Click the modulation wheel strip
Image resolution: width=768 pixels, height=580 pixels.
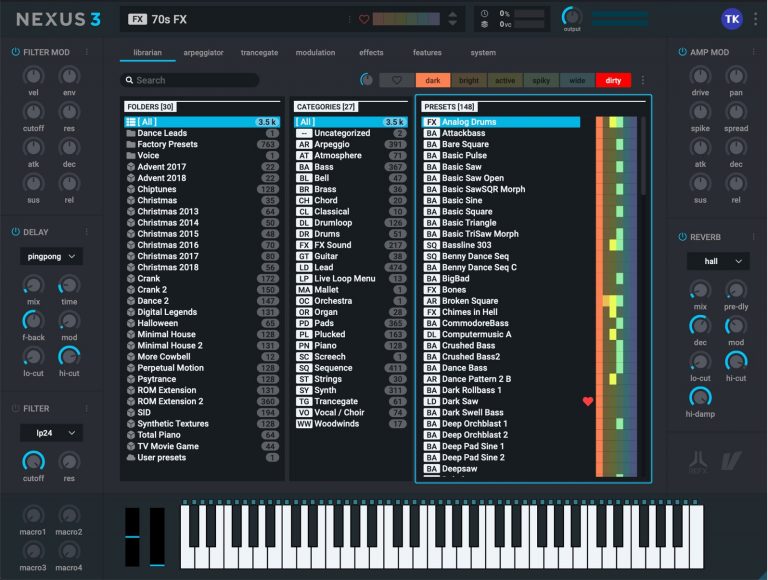[x=157, y=537]
